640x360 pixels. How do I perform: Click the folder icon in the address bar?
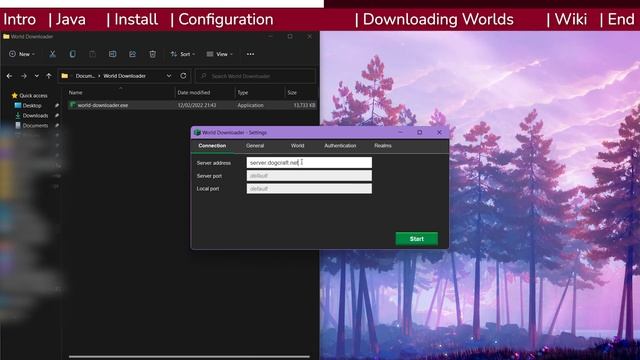pyautogui.click(x=64, y=76)
